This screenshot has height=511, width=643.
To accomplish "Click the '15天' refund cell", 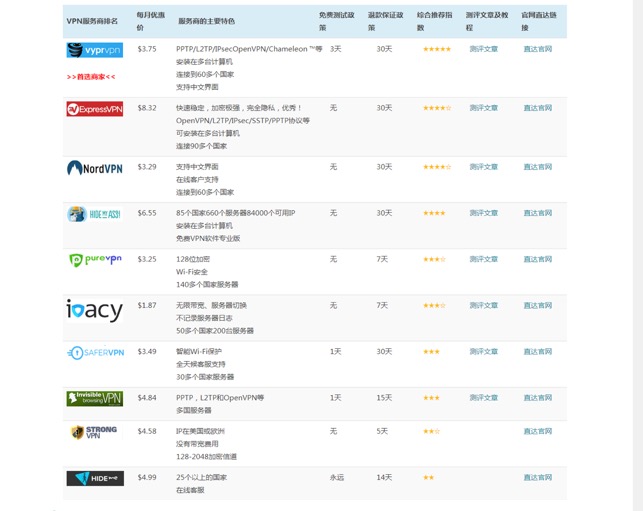I will [x=384, y=397].
